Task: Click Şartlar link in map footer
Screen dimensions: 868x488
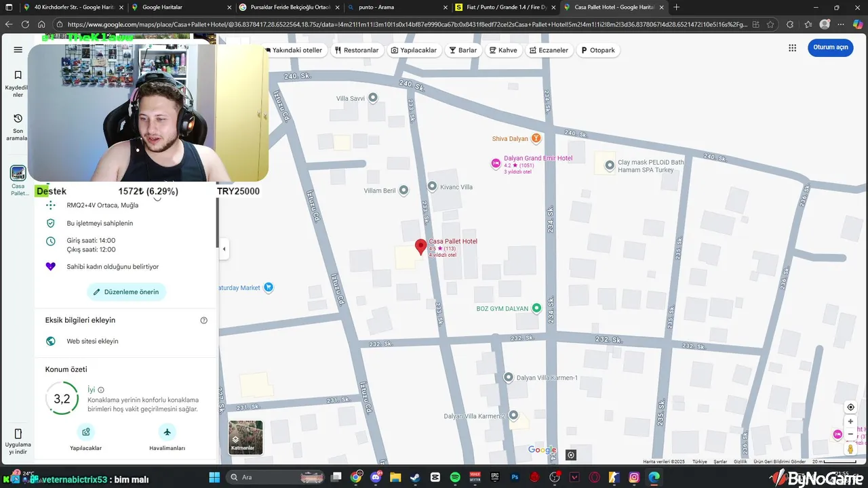Action: (x=720, y=462)
